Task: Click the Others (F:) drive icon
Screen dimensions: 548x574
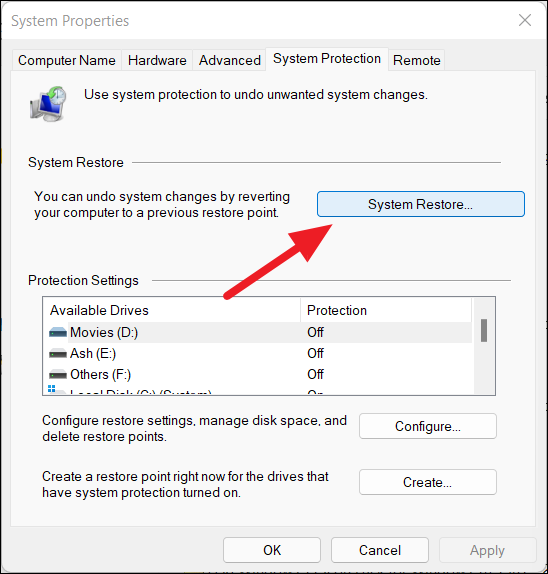Action: (x=58, y=375)
